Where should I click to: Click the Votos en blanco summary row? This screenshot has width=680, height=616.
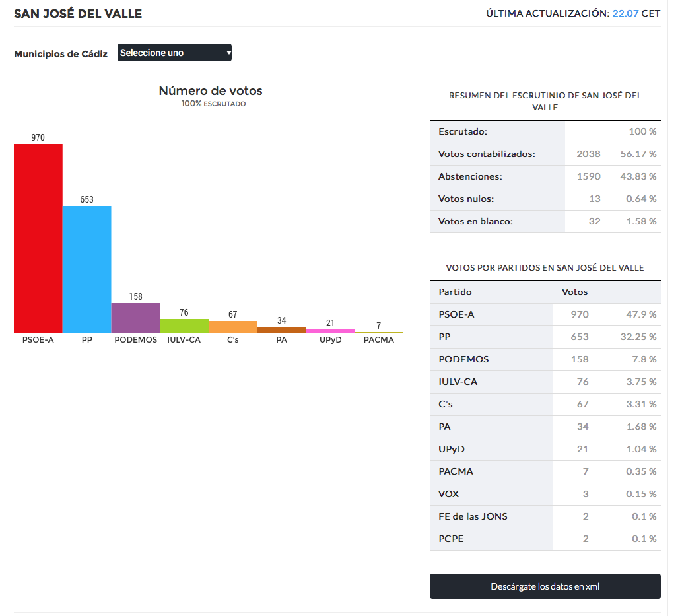click(x=545, y=221)
